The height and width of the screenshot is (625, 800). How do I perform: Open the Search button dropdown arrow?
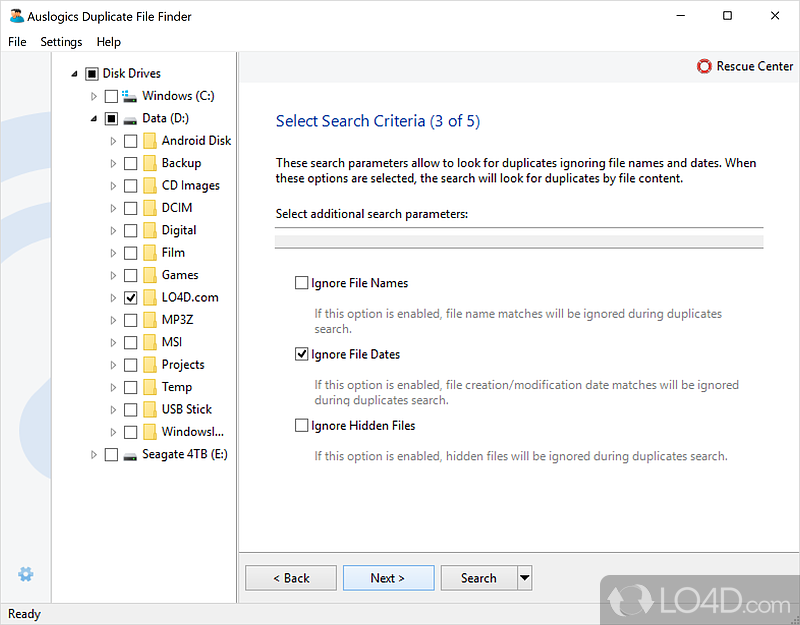(524, 578)
